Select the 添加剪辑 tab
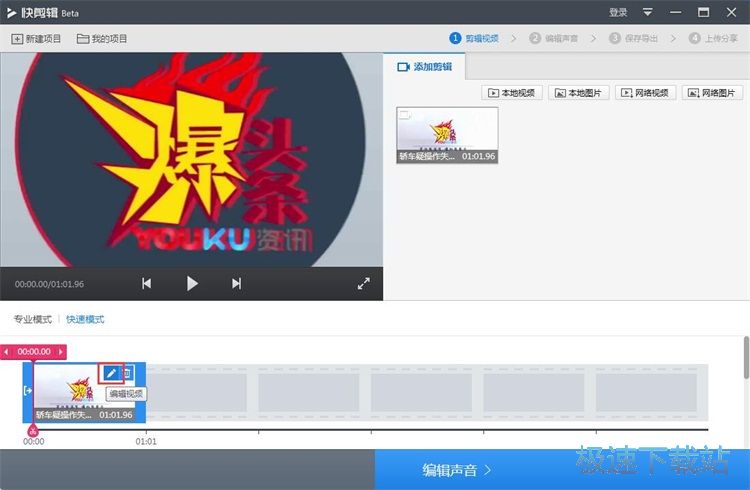This screenshot has height=490, width=750. [424, 67]
